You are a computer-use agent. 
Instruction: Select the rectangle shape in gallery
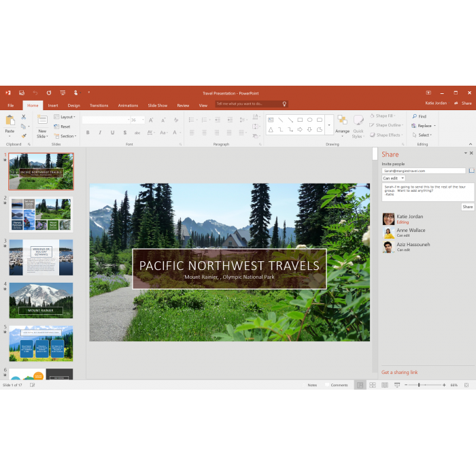(300, 120)
